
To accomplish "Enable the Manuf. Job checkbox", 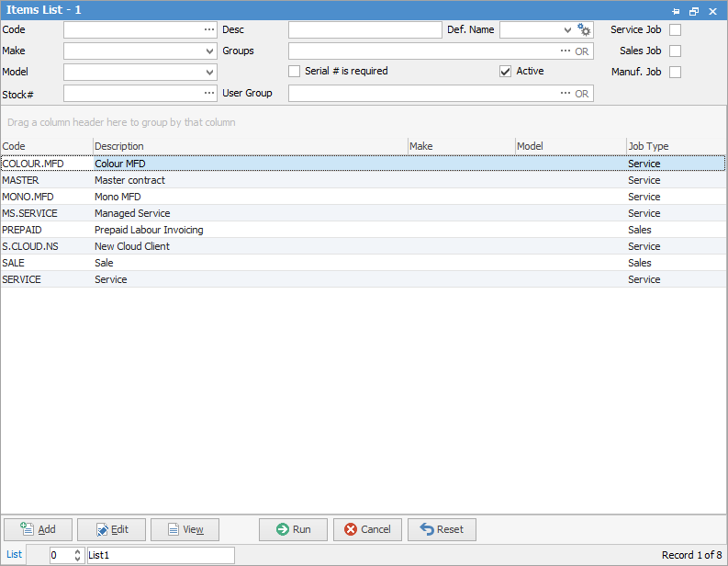I will point(675,72).
